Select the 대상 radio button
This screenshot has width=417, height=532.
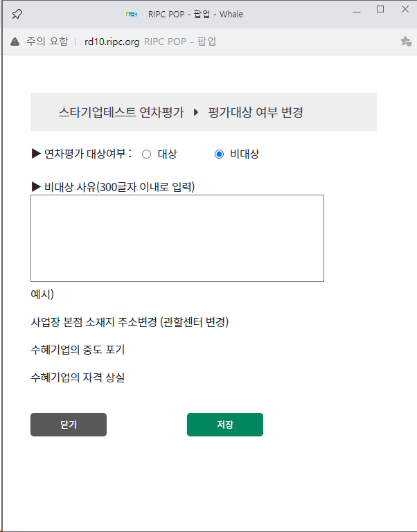[146, 154]
